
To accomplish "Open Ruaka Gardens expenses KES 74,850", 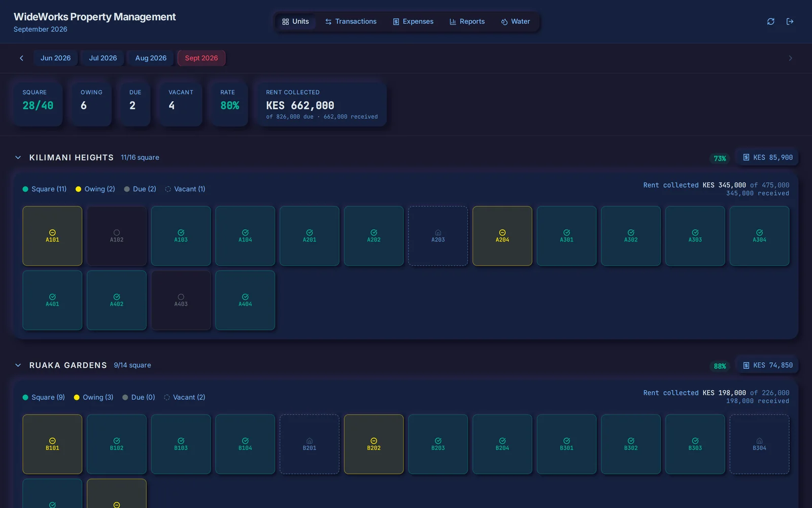I will tap(767, 365).
